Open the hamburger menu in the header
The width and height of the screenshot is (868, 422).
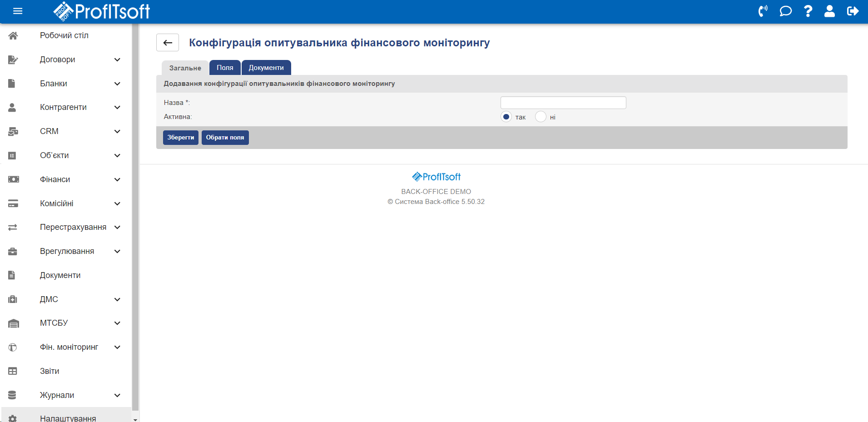coord(18,11)
